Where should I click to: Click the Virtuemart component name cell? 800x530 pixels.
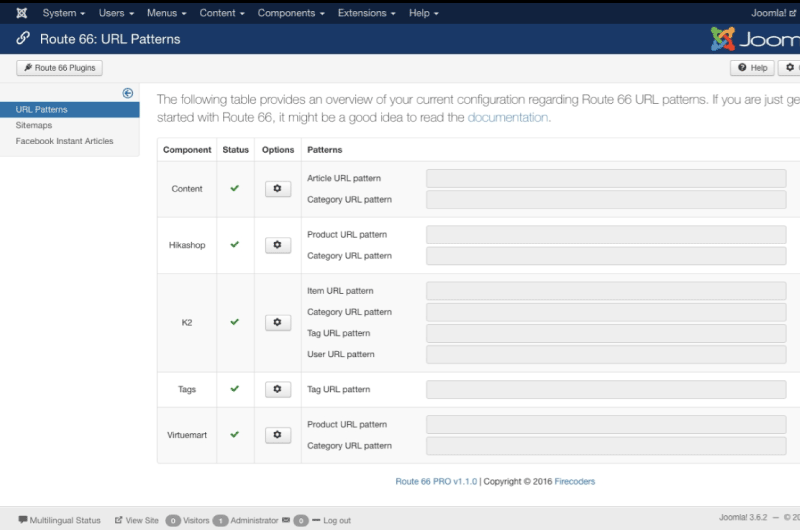(x=187, y=435)
